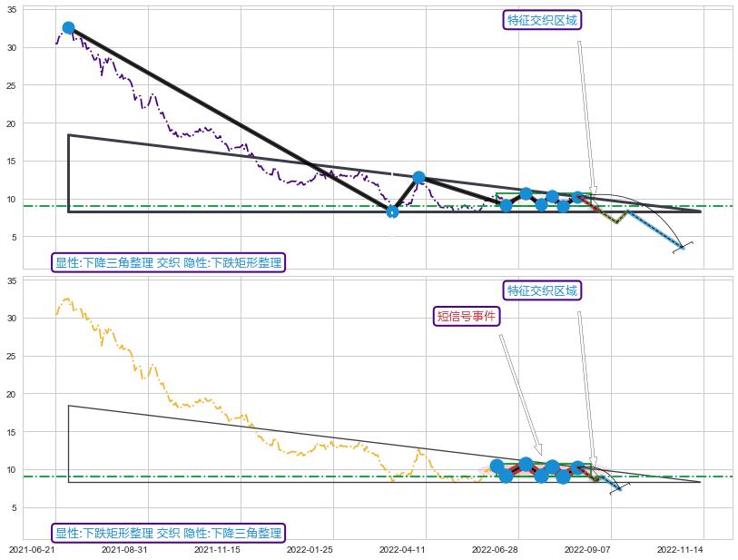Select the rightmost blue cluster marker in bottom chart
738x560 pixels.
pyautogui.click(x=577, y=467)
